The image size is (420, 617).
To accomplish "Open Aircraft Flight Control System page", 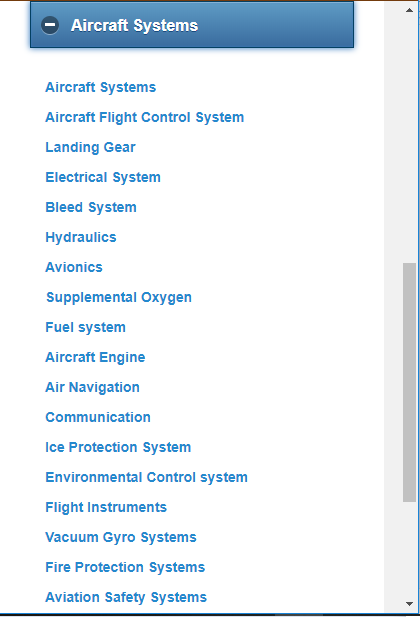I will [145, 117].
